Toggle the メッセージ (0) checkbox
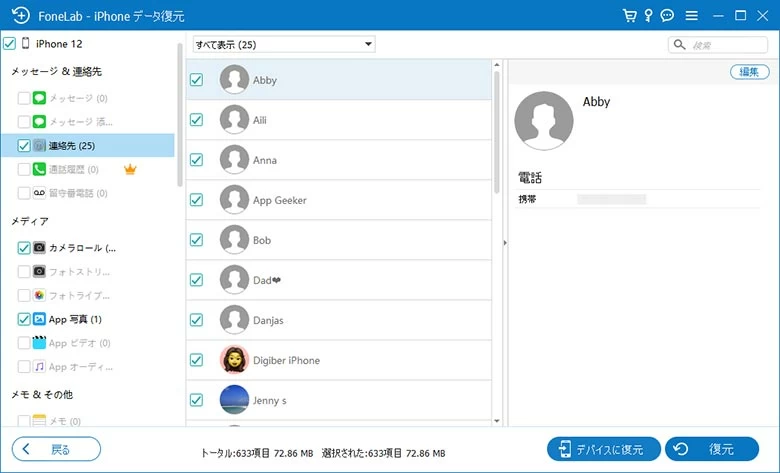The width and height of the screenshot is (780, 473). tap(24, 98)
